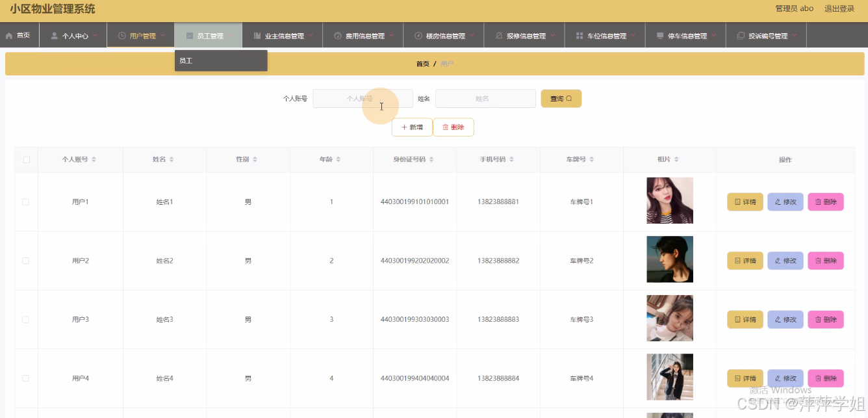The width and height of the screenshot is (868, 418).
Task: Toggle the select-all checkbox in table header
Action: tap(27, 160)
